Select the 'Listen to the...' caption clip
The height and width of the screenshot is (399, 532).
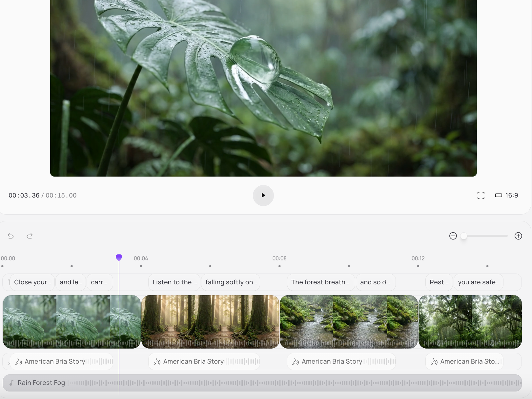[174, 282]
